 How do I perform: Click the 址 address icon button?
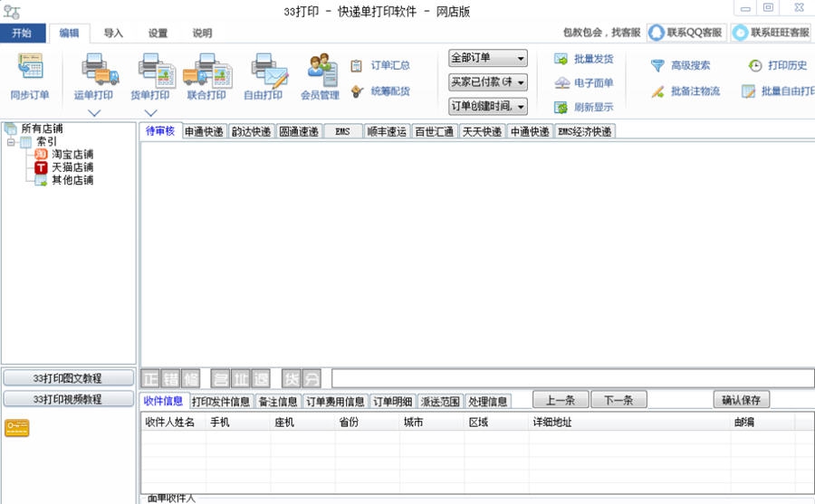point(240,379)
